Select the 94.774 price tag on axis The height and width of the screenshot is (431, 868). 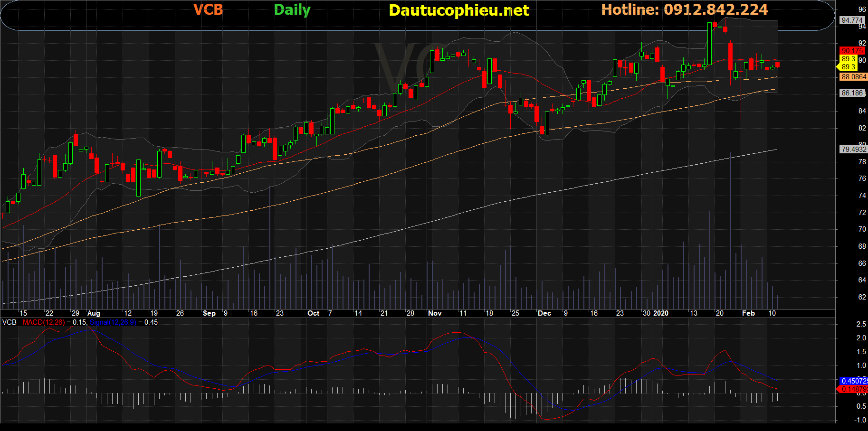pyautogui.click(x=852, y=20)
